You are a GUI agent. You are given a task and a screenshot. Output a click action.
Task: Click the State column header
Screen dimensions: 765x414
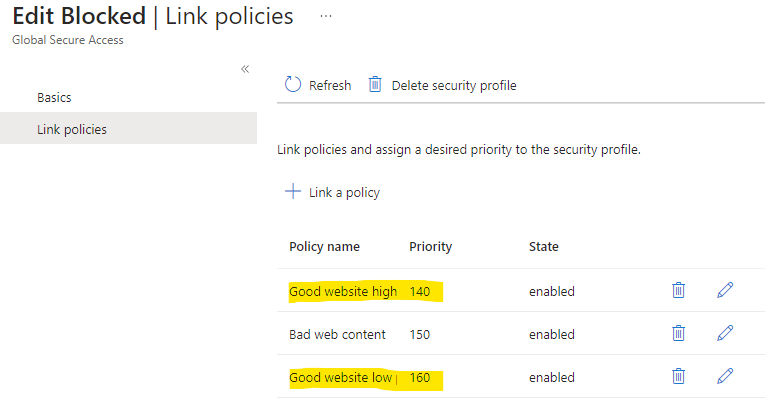pyautogui.click(x=544, y=246)
